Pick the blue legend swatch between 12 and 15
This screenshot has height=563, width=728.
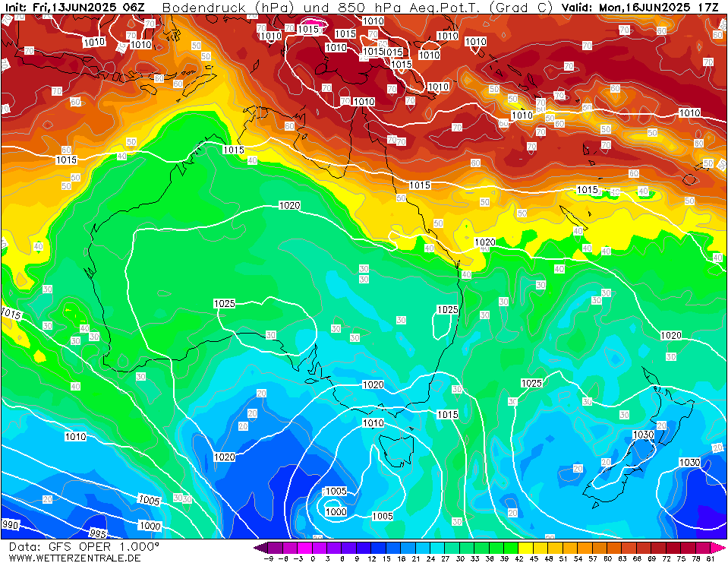coord(378,547)
